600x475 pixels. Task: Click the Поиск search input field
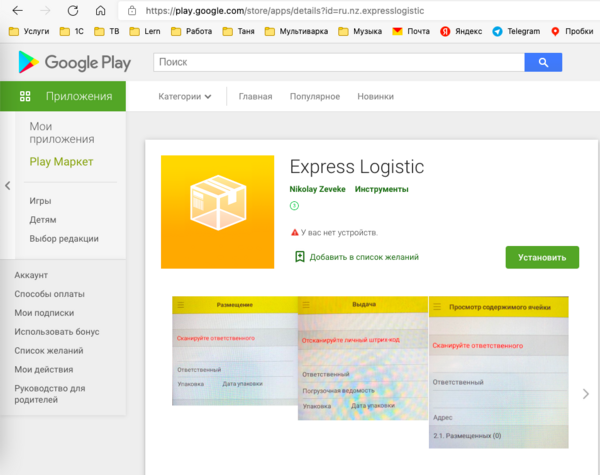coord(338,63)
